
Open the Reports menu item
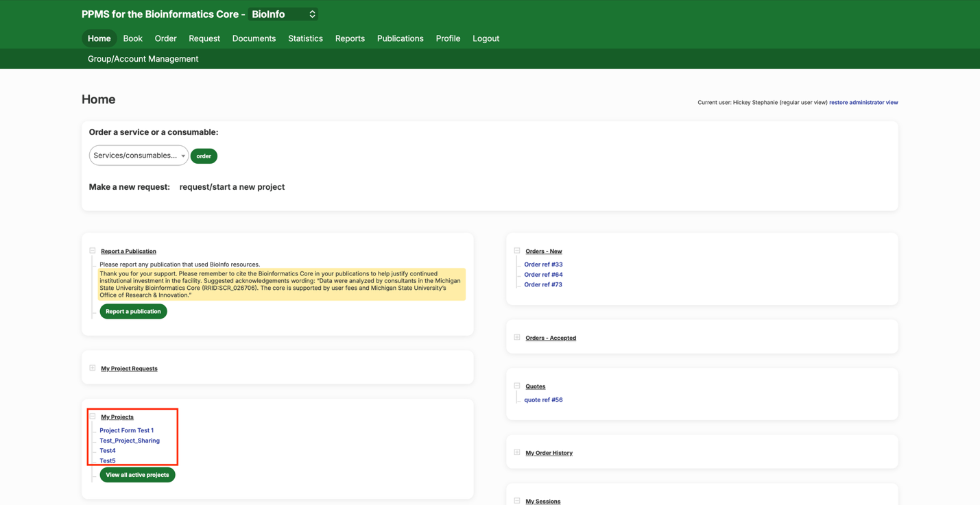click(x=350, y=38)
